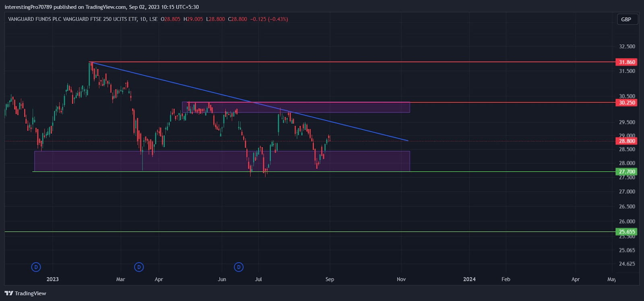Image resolution: width=644 pixels, height=301 pixels.
Task: Click the Nov label on the time axis
Action: [x=401, y=279]
